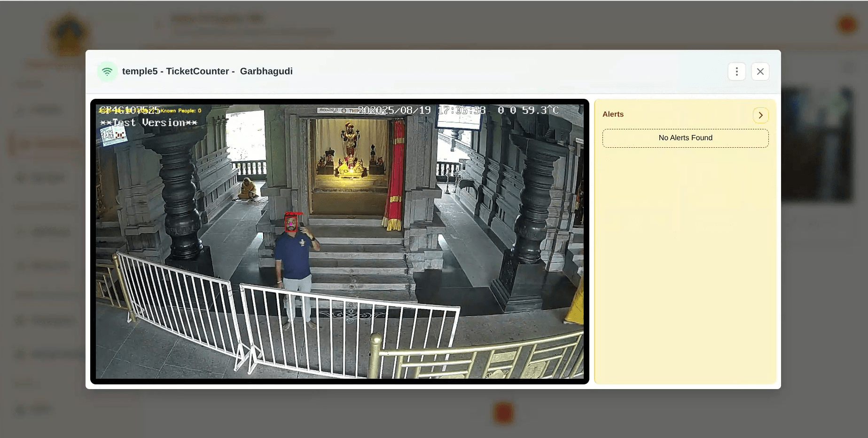The image size is (868, 438).
Task: Close the temple5 camera feed dialog
Action: coord(760,72)
